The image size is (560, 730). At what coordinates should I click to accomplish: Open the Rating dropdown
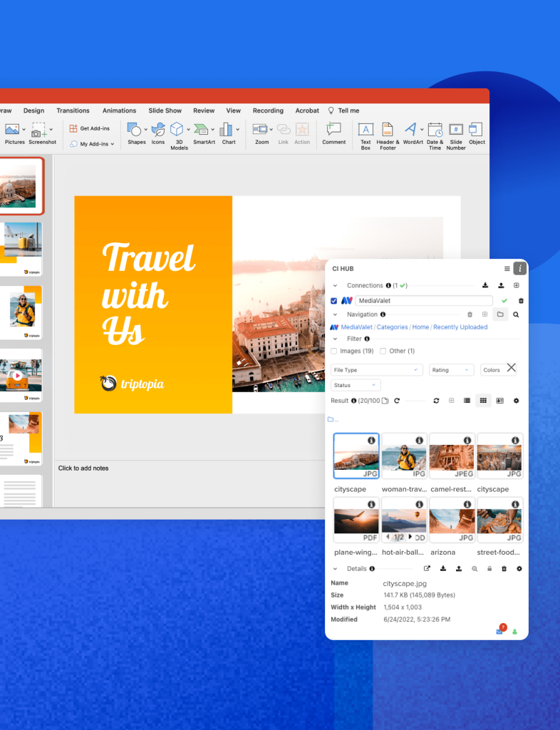(x=451, y=370)
